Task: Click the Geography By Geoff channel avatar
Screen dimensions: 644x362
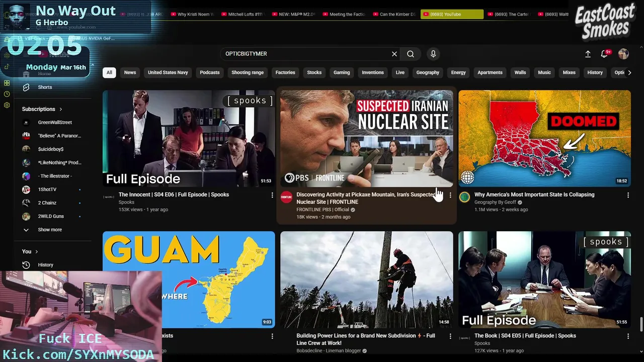Action: (x=464, y=197)
